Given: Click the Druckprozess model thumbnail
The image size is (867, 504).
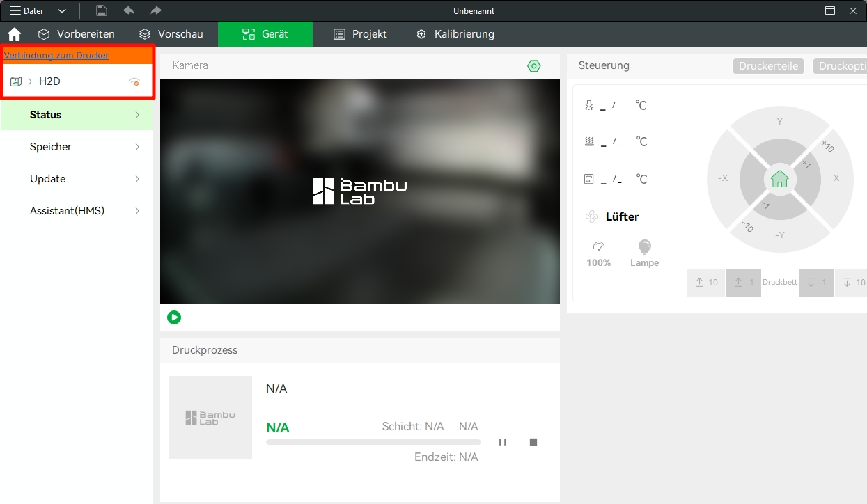Looking at the screenshot, I should [x=210, y=418].
